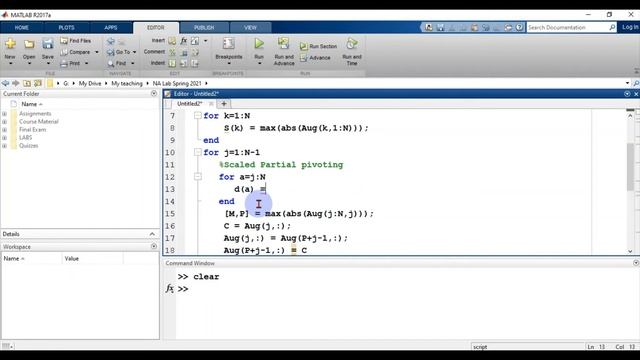Switch to the PLOTS tab
The width and height of the screenshot is (640, 360).
pyautogui.click(x=66, y=28)
